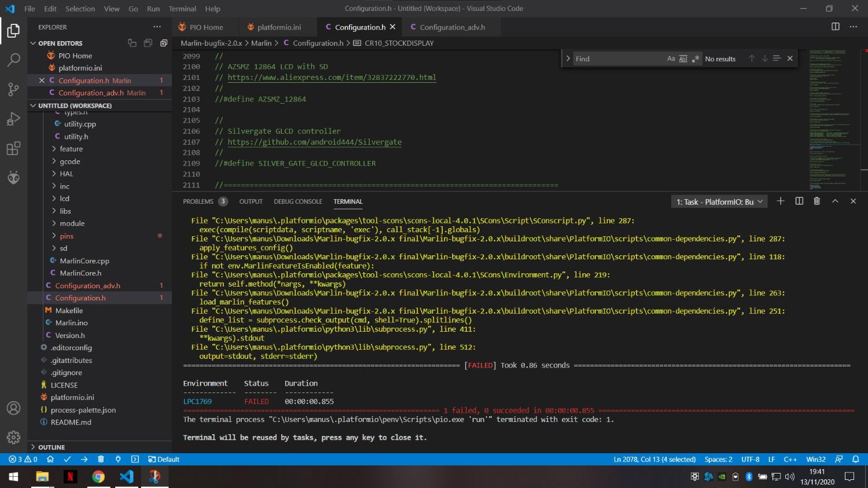868x488 pixels.
Task: Open the Extensions view
Action: (x=13, y=149)
